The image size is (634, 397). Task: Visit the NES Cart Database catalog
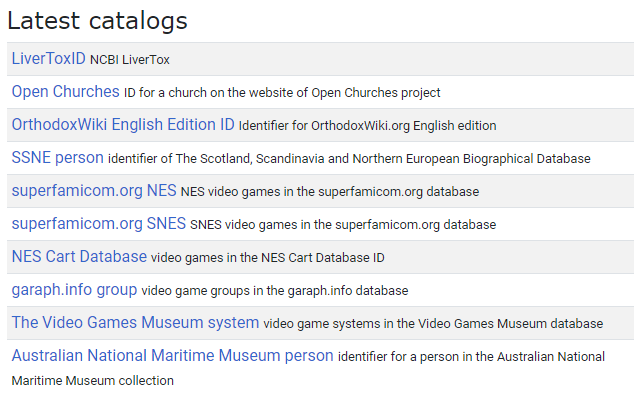point(79,257)
